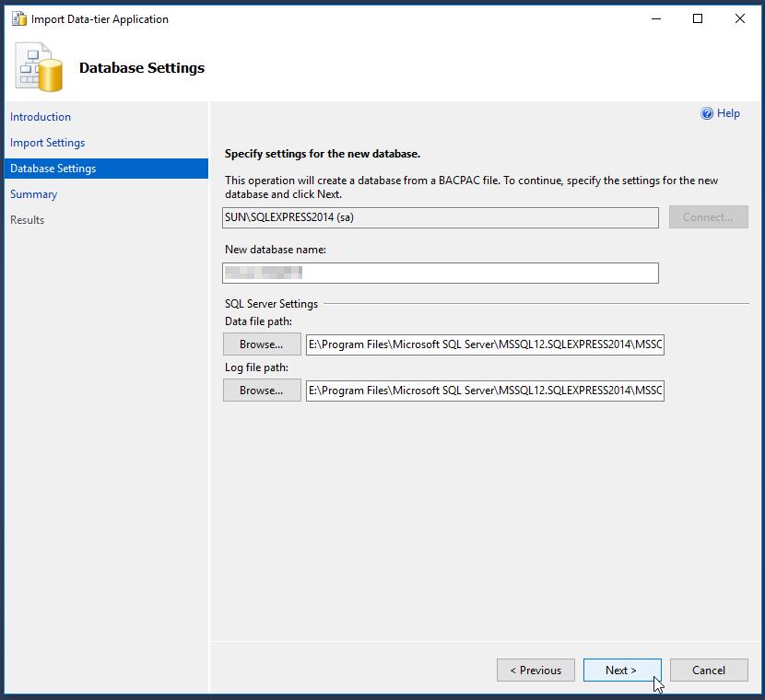Viewport: 765px width, 700px height.
Task: Browse for a log file path
Action: (x=261, y=390)
